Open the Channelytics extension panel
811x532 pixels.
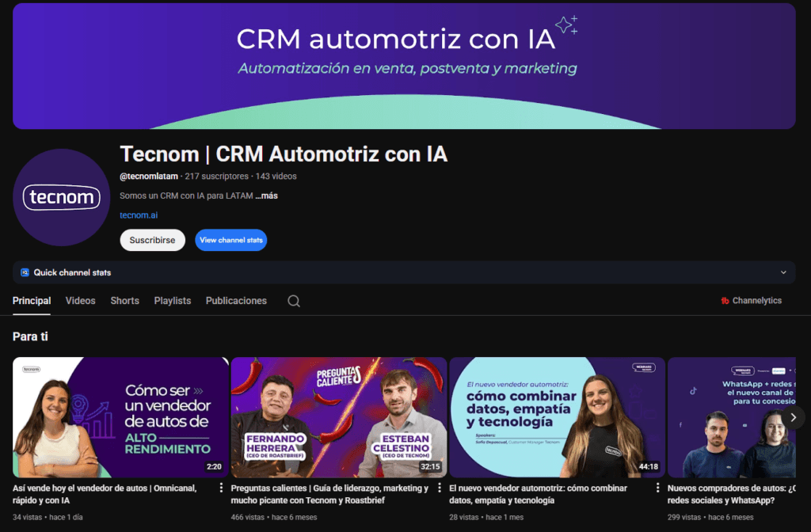click(x=751, y=301)
